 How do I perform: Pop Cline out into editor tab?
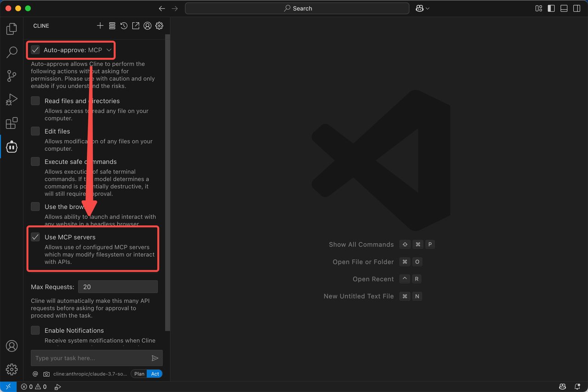pos(136,26)
